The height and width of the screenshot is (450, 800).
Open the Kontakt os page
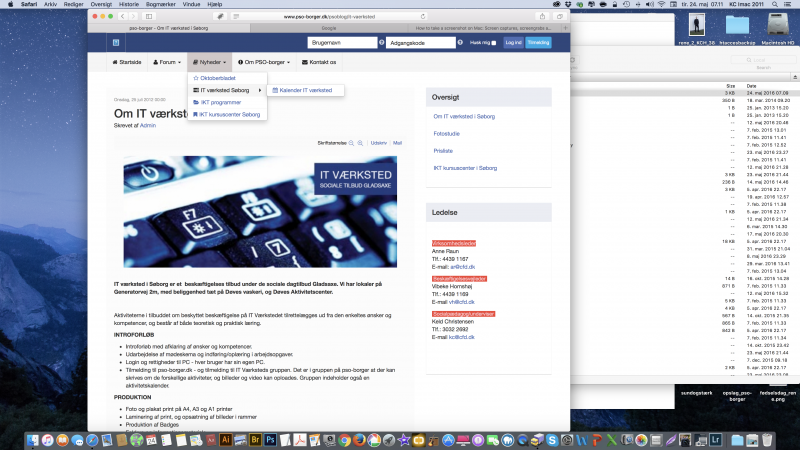(x=318, y=62)
